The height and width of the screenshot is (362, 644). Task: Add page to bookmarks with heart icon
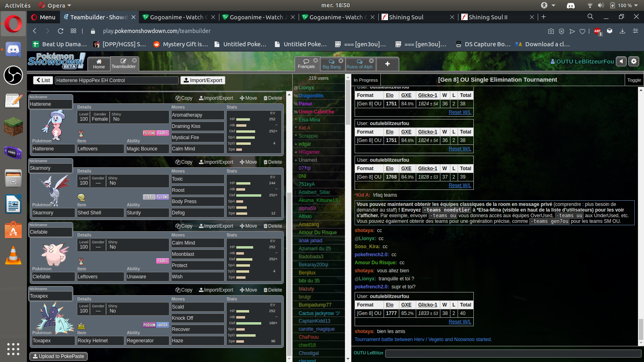tap(582, 31)
